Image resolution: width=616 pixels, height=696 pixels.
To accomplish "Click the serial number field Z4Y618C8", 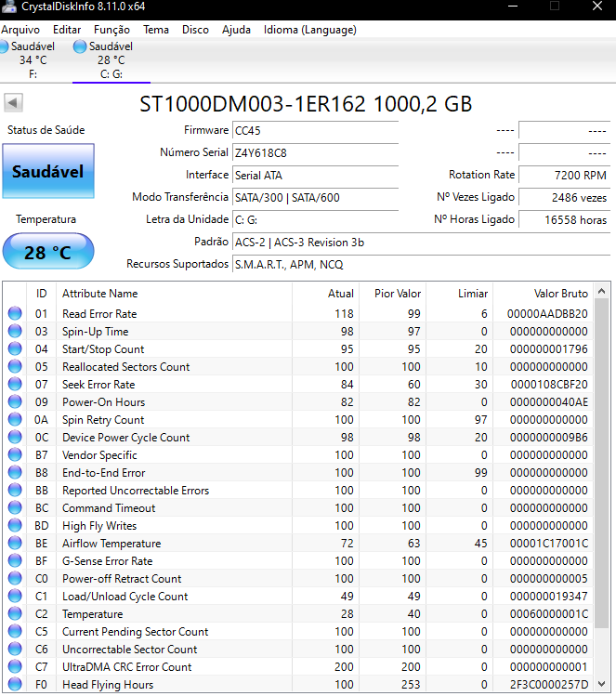I will point(316,152).
